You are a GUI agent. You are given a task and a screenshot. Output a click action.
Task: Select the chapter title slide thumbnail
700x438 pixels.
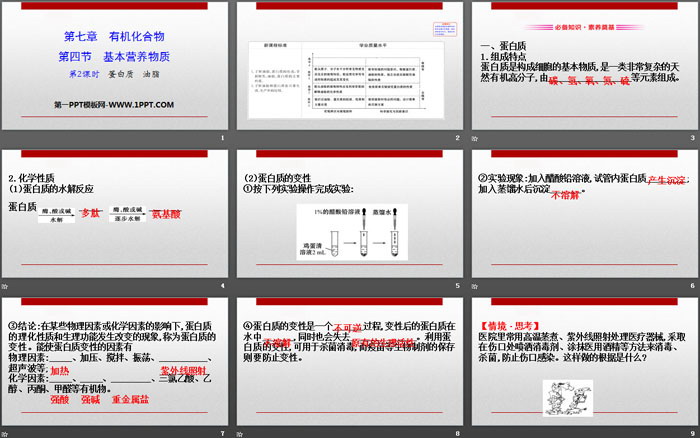coord(115,70)
